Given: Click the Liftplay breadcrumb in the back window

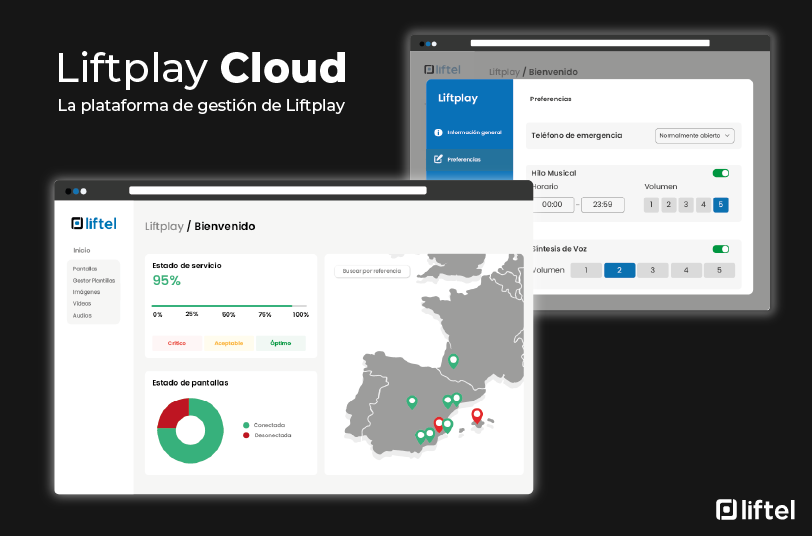Looking at the screenshot, I should tap(504, 72).
